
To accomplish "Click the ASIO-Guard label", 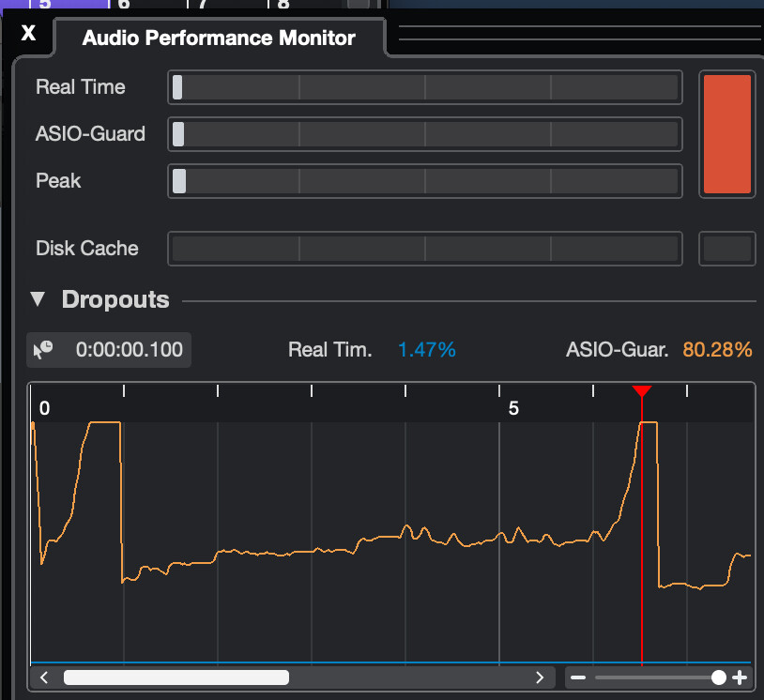I will point(90,134).
